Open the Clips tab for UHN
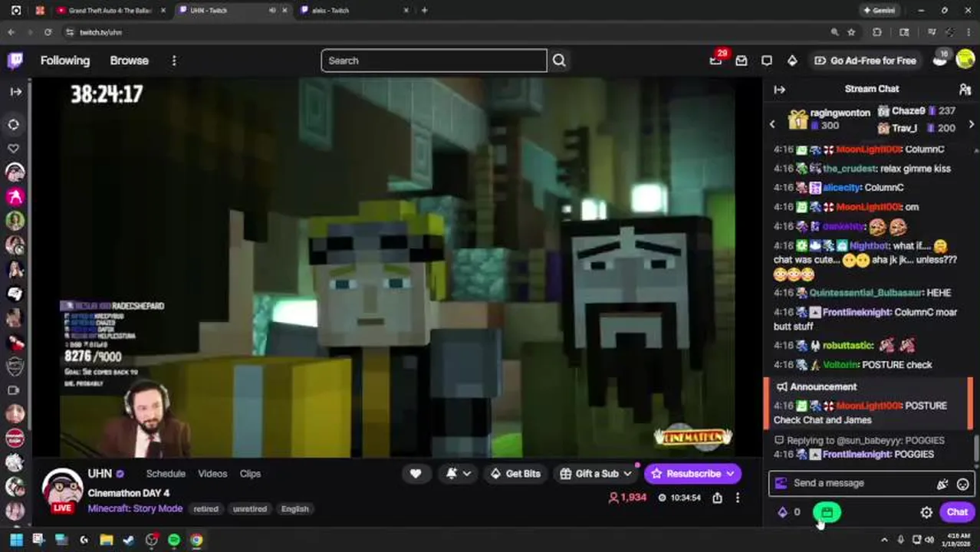The width and height of the screenshot is (980, 552). [x=250, y=474]
